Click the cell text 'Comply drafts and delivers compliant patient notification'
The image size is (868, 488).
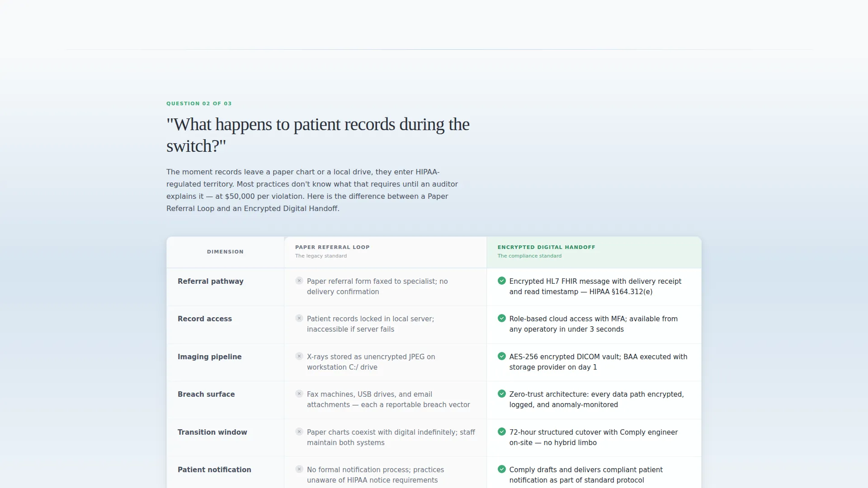pyautogui.click(x=586, y=475)
